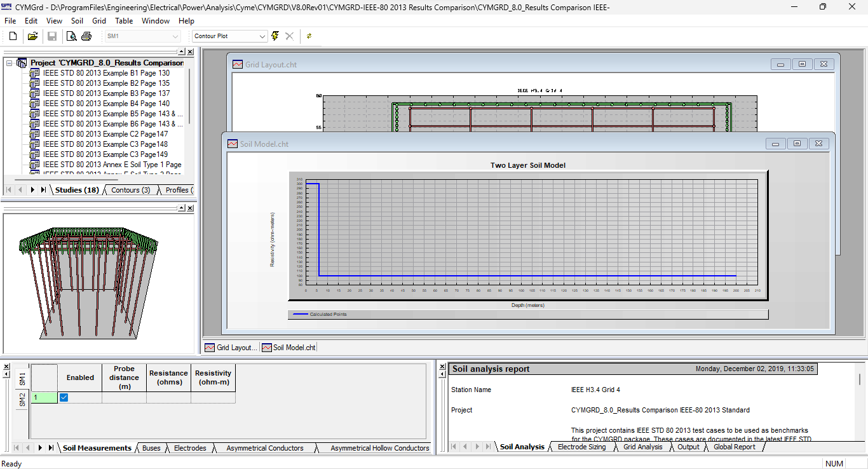Open a project using the folder icon
868x469 pixels.
32,36
